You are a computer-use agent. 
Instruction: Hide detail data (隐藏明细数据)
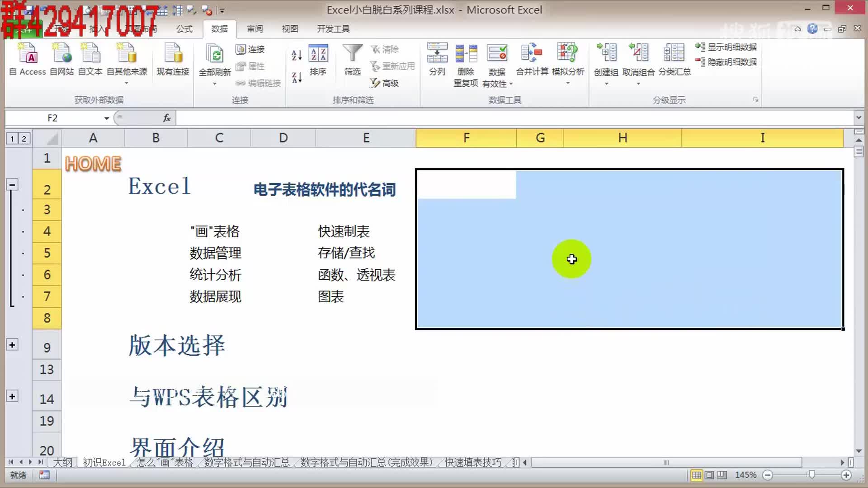pos(726,62)
